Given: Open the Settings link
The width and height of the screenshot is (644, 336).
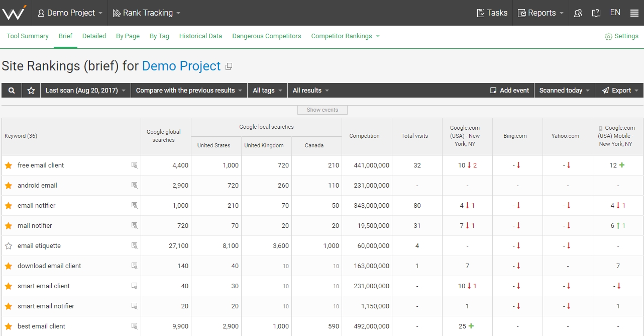Looking at the screenshot, I should tap(621, 36).
